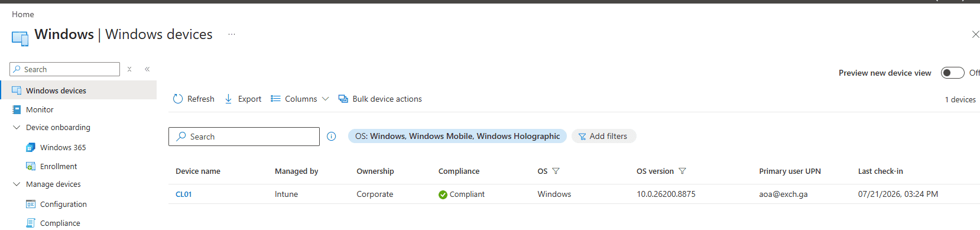
Task: Click the 07/21/2026, 03:24 PM cell
Action: [898, 194]
